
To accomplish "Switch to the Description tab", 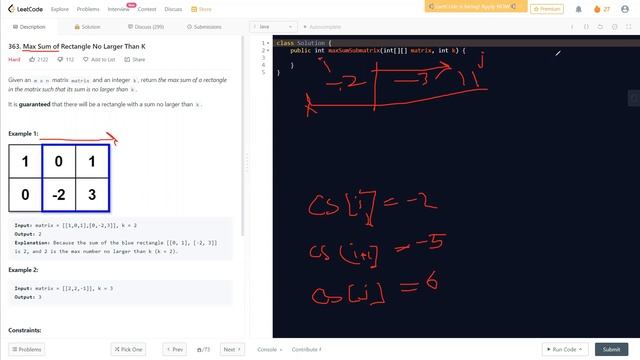I will (29, 27).
